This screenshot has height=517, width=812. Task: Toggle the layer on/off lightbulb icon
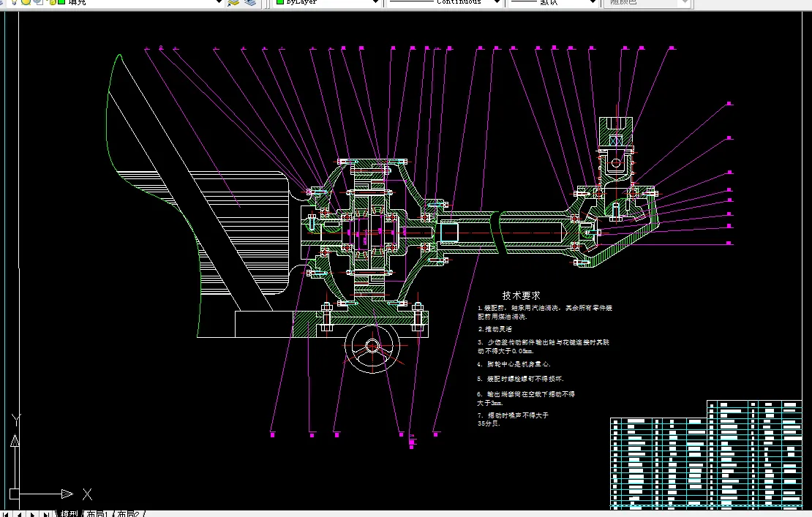[14, 1]
